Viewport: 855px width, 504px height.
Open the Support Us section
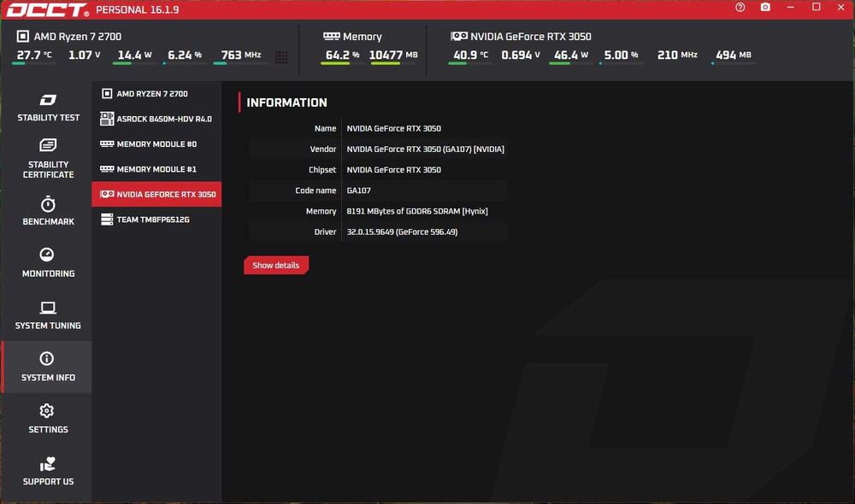(x=48, y=471)
